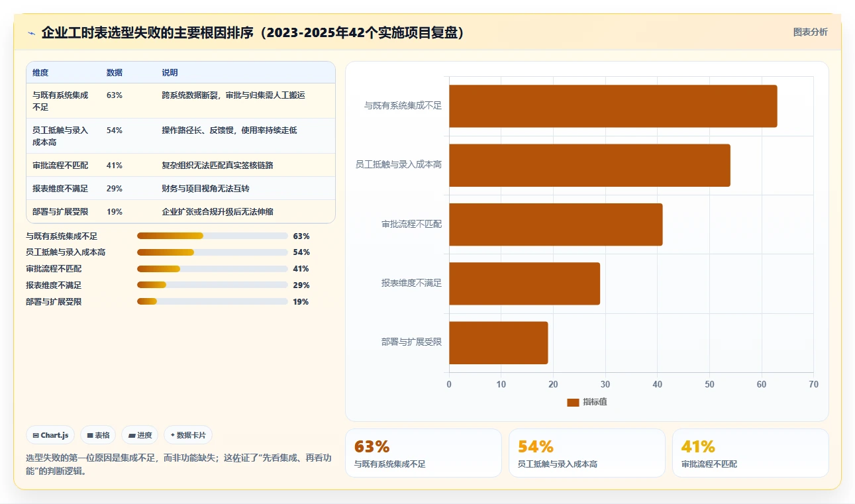Screen dimensions: 855x504
Task: Click the 维度 column header
Action: tap(40, 73)
